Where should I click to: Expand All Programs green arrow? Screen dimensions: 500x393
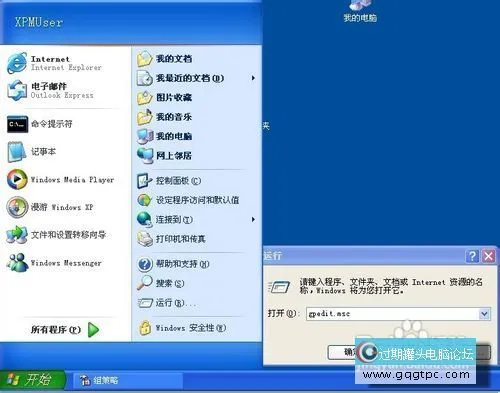94,330
